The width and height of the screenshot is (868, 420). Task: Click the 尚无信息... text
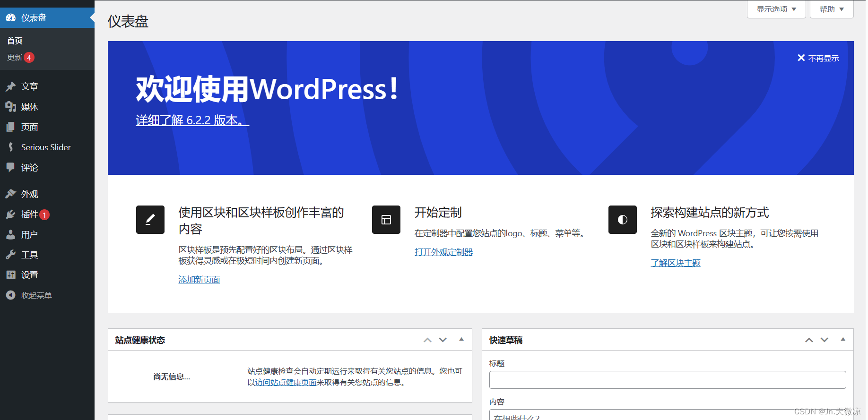(172, 377)
